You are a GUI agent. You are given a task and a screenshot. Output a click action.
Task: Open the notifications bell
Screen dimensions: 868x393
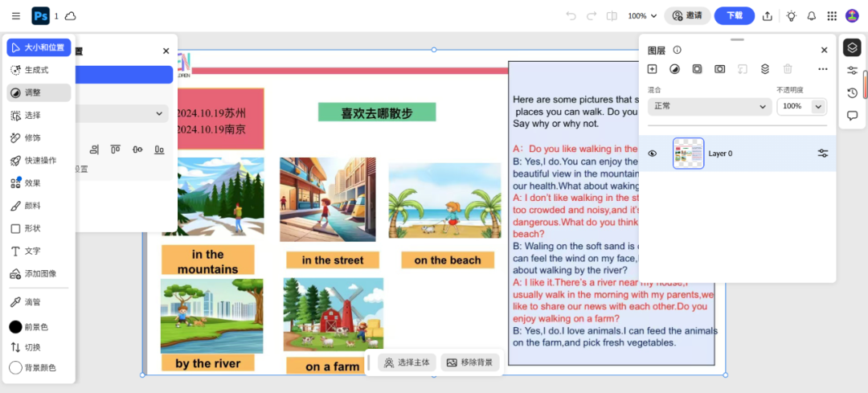(x=812, y=16)
